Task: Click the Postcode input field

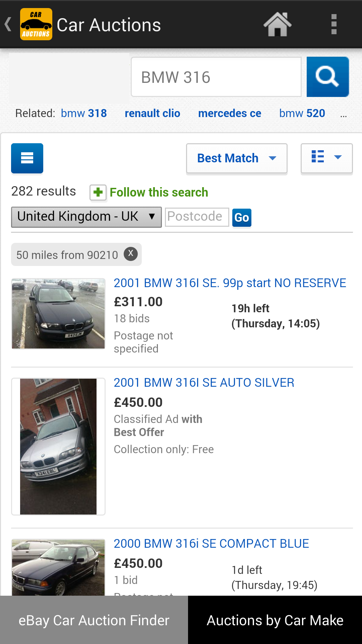Action: [197, 217]
